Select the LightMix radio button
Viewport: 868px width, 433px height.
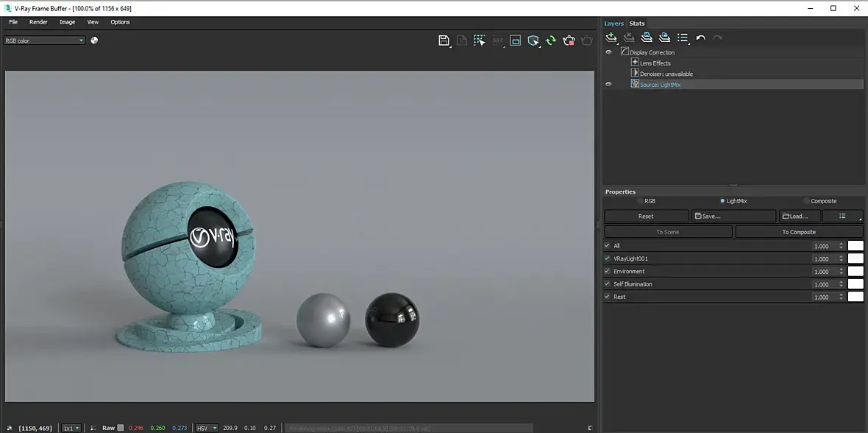coord(722,201)
